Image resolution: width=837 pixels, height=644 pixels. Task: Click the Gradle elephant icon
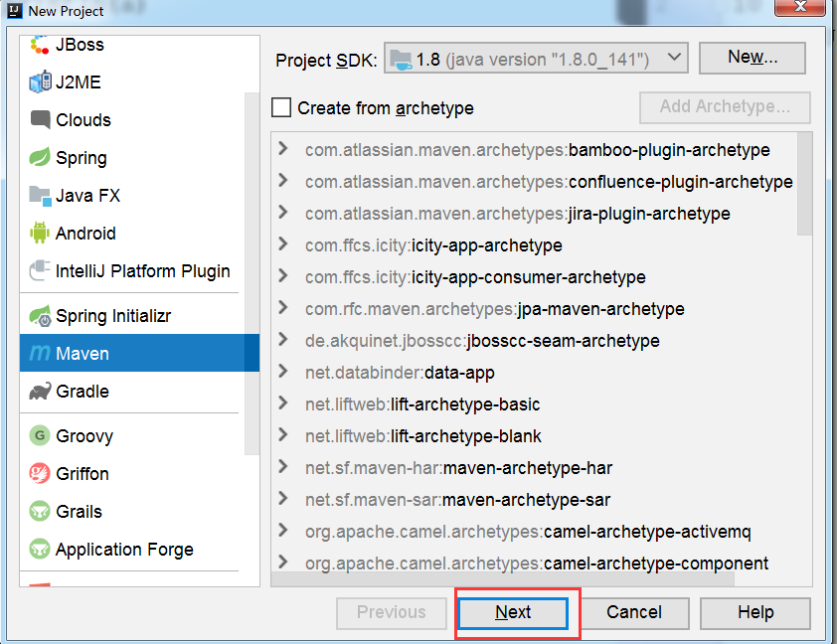click(x=40, y=392)
